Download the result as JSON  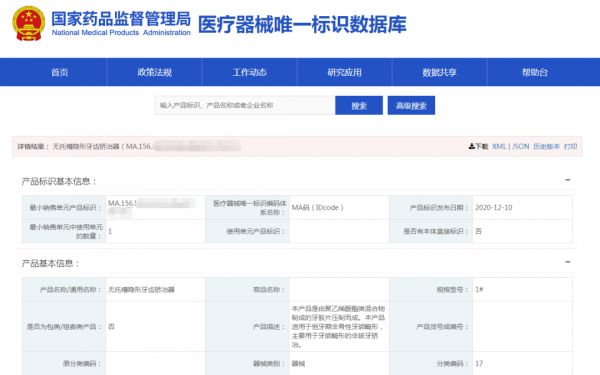click(x=520, y=146)
